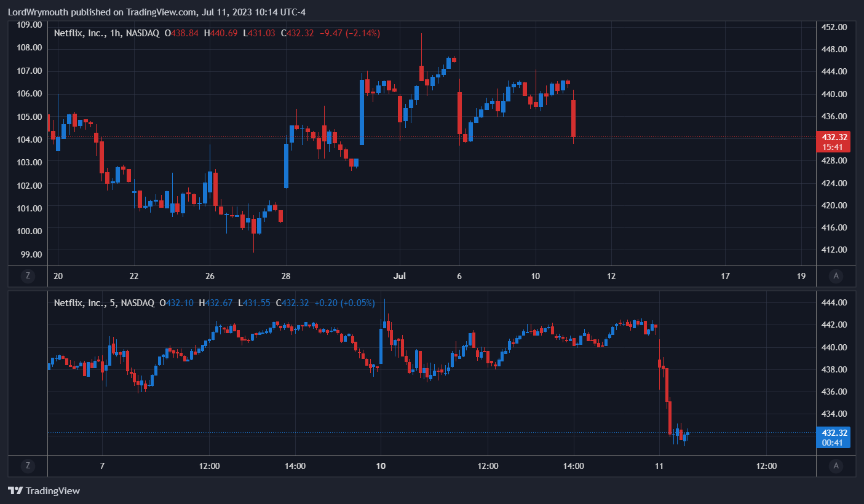
Task: Click 452.00 on the right price axis
Action: point(835,27)
